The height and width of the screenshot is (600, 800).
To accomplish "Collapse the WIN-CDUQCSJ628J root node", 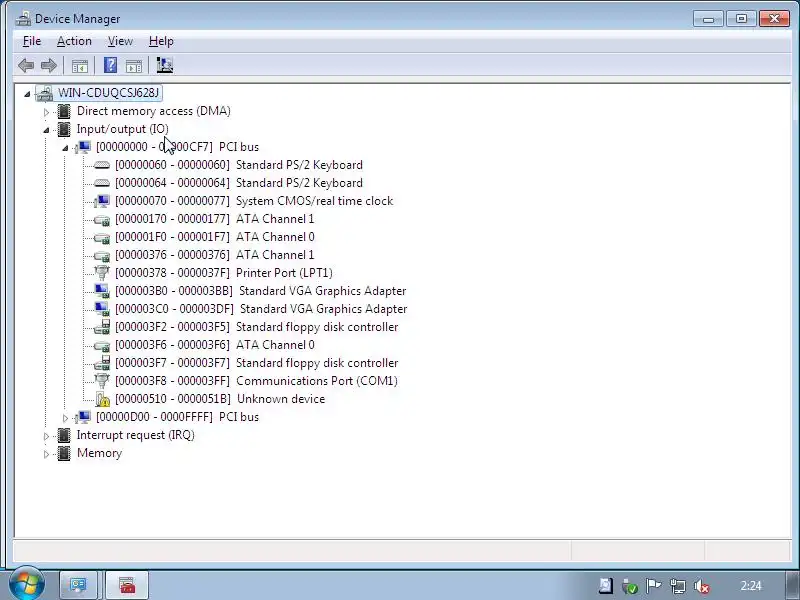I will [27, 94].
